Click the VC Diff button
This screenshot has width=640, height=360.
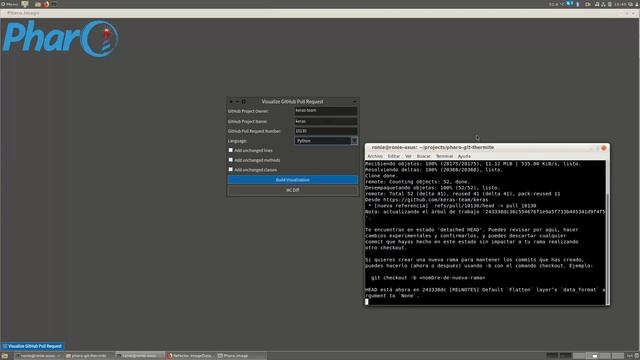[x=293, y=190]
